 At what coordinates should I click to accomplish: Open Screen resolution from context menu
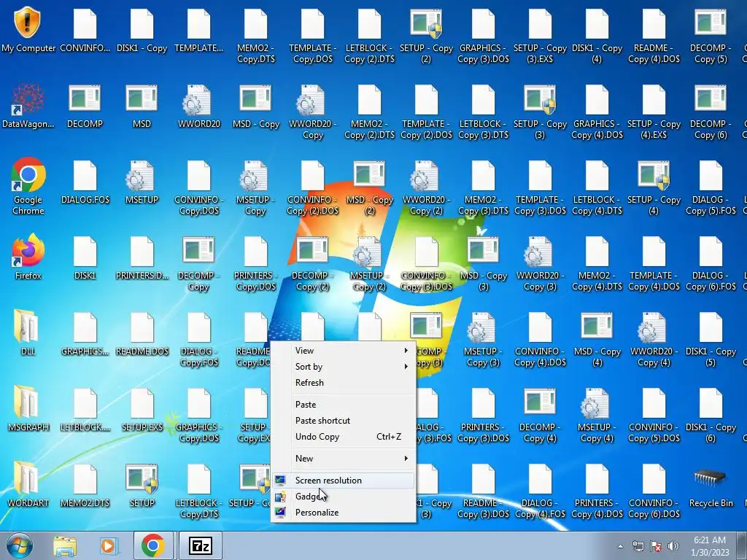click(343, 481)
